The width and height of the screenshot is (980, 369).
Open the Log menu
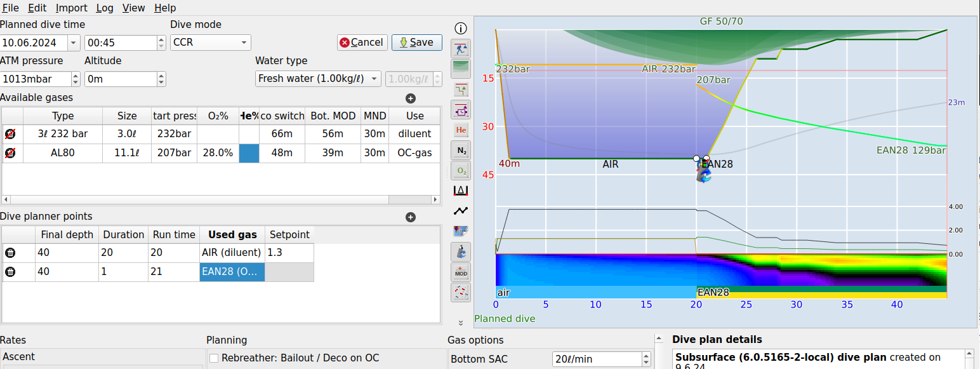[105, 8]
